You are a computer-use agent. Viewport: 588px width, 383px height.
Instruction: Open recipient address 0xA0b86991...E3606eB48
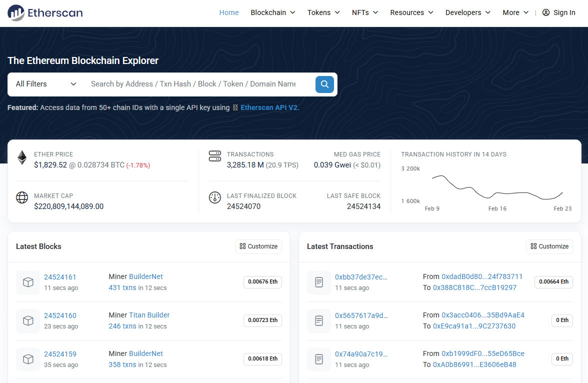[475, 364]
